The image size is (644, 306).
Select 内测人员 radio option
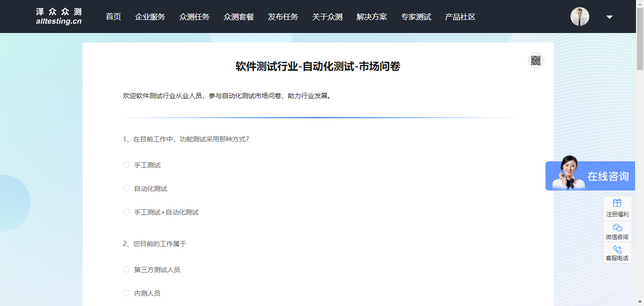(126, 293)
